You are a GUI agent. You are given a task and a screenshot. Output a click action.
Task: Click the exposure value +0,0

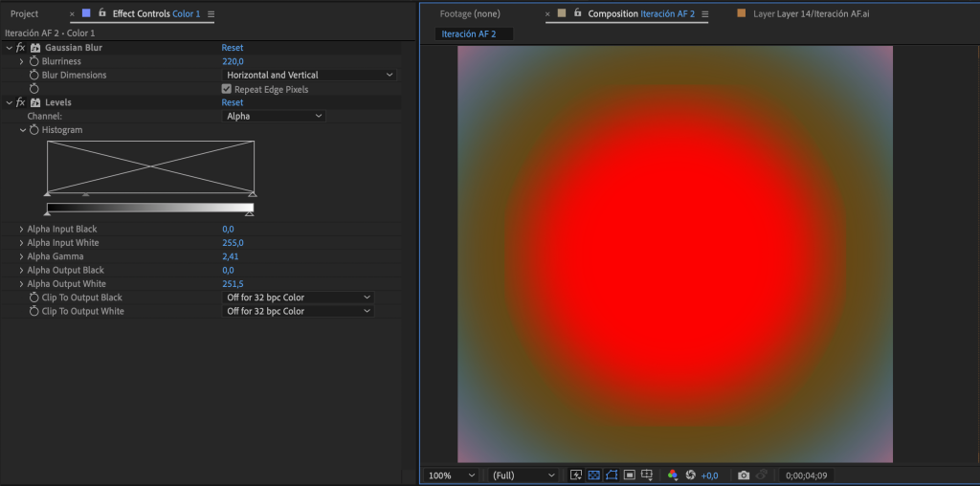[709, 476]
